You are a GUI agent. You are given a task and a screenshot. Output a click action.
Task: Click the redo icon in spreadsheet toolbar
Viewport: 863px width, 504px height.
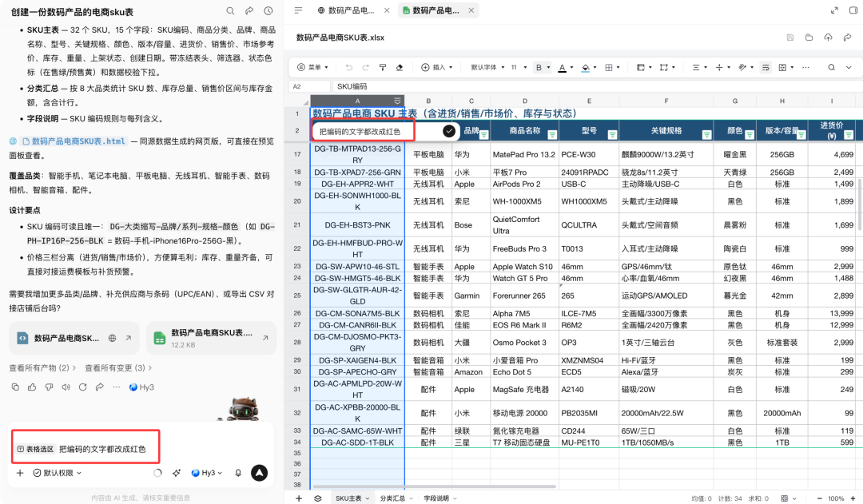[365, 67]
